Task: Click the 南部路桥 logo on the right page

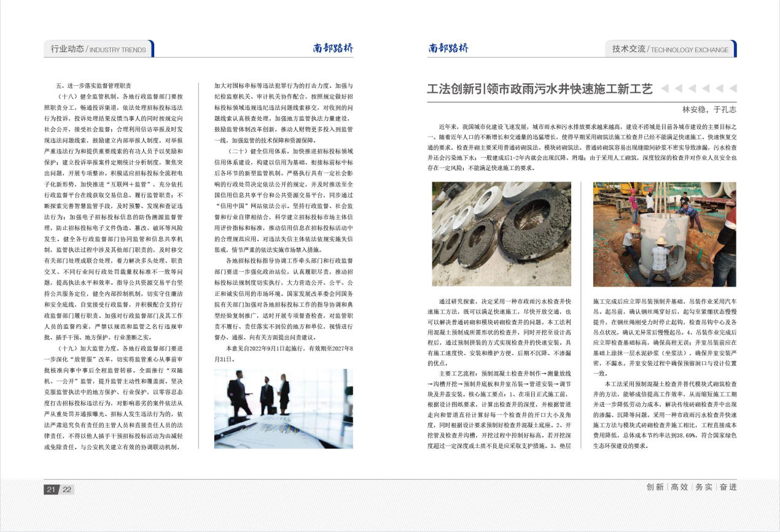Action: 448,48
